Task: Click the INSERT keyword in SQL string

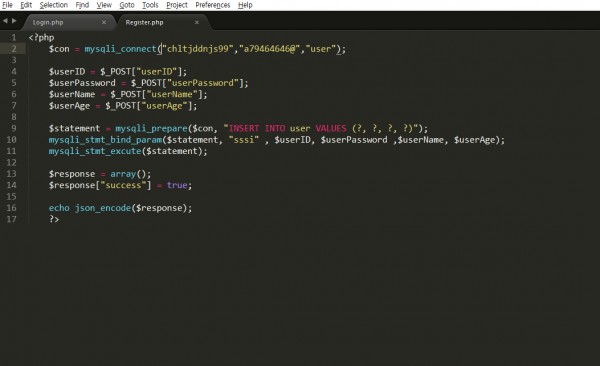Action: tap(244, 128)
